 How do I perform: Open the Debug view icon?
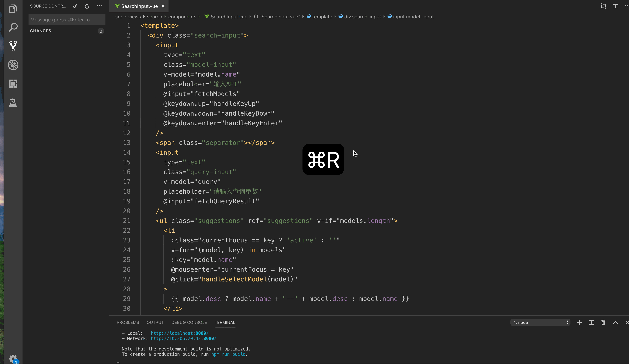[13, 65]
